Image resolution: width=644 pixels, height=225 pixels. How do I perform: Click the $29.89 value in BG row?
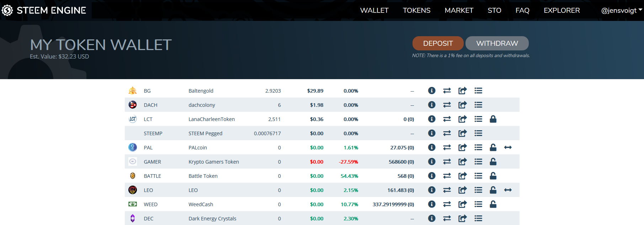(x=315, y=91)
